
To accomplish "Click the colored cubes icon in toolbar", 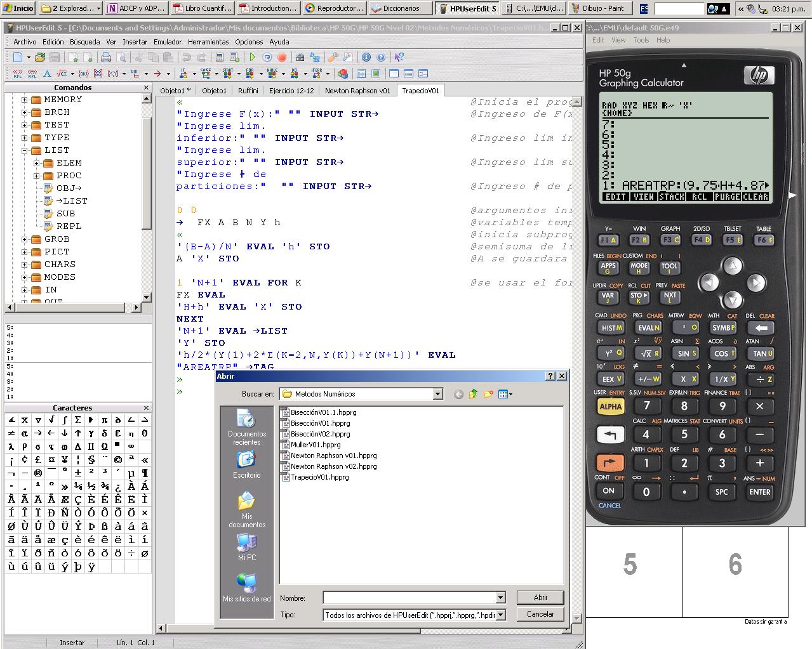I will click(x=343, y=74).
